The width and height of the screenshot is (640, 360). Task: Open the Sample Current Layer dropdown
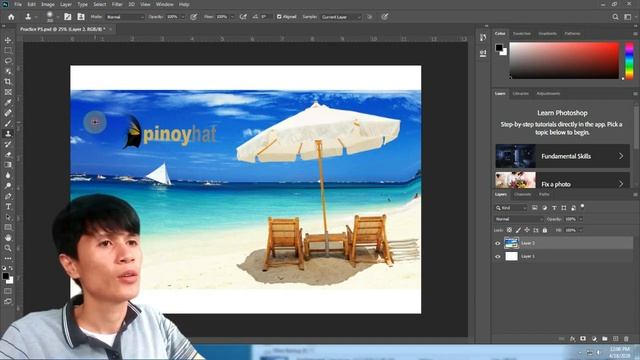pyautogui.click(x=341, y=17)
